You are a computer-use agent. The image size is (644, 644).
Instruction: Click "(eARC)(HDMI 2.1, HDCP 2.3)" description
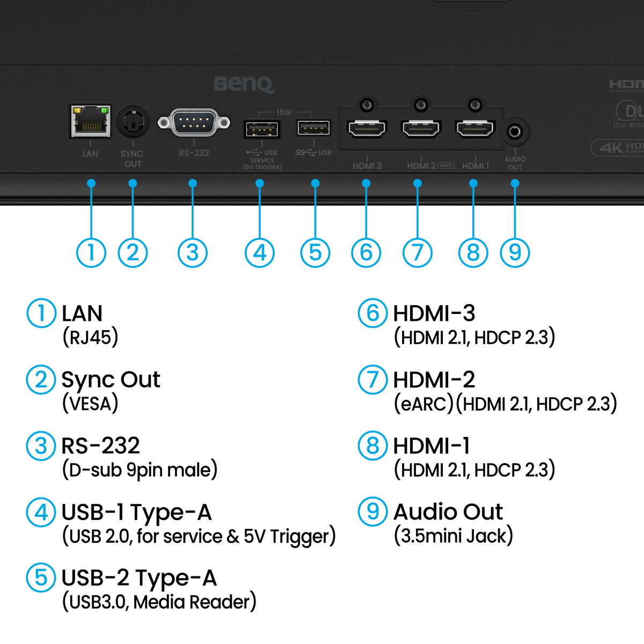tap(506, 404)
